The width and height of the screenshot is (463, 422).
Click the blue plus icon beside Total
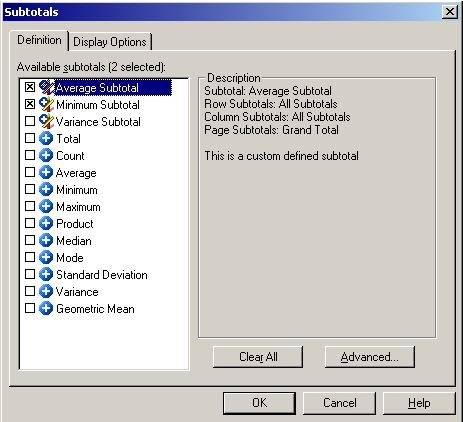point(46,138)
